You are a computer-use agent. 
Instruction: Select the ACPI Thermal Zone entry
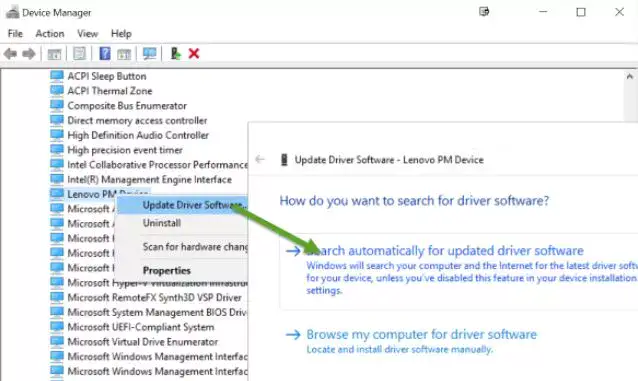coord(109,91)
